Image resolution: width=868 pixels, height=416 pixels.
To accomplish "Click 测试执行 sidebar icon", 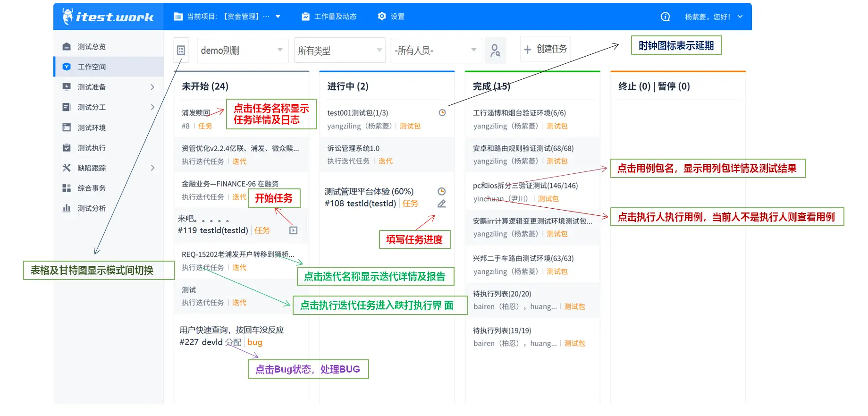I will click(x=67, y=148).
